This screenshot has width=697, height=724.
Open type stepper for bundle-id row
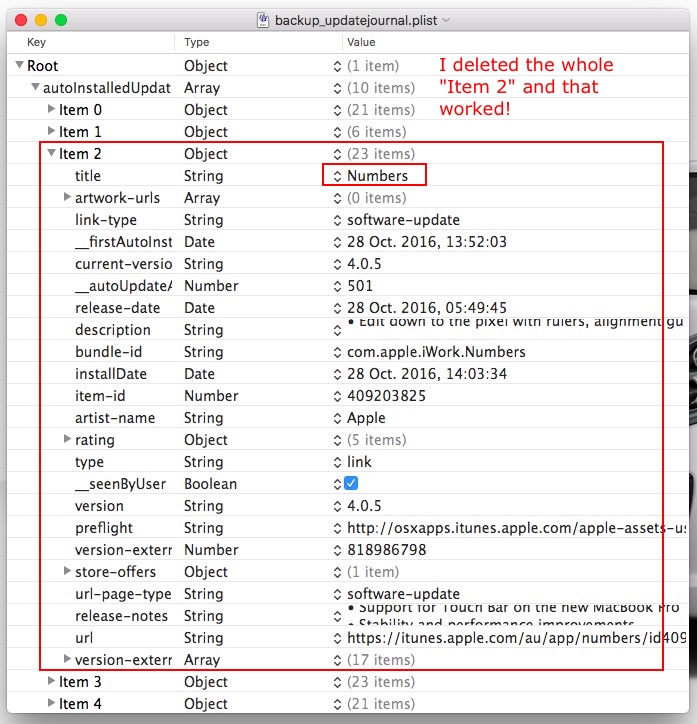click(x=337, y=352)
